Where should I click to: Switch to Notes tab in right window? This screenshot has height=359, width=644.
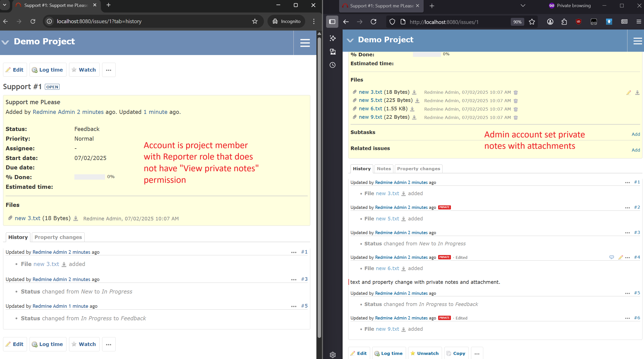(x=384, y=169)
